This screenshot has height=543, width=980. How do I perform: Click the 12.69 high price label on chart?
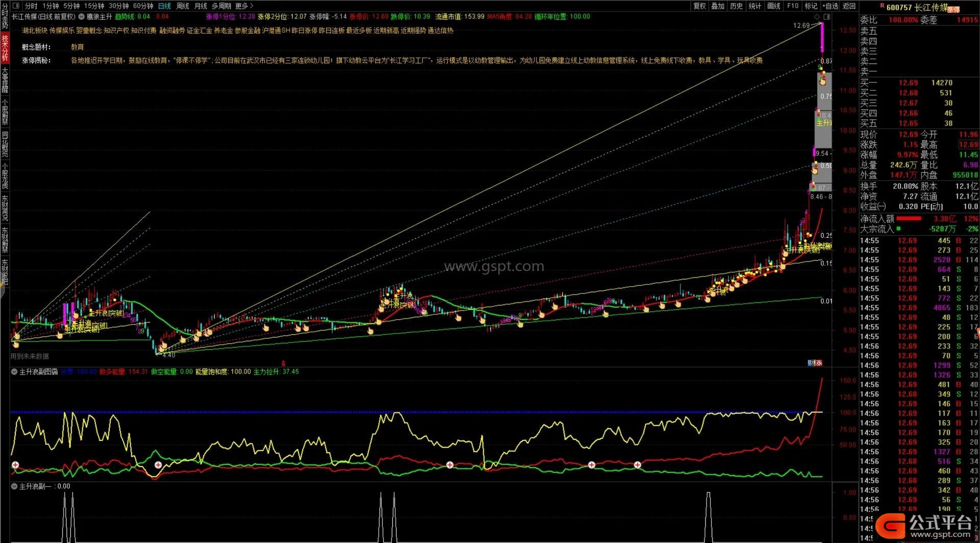pyautogui.click(x=801, y=26)
